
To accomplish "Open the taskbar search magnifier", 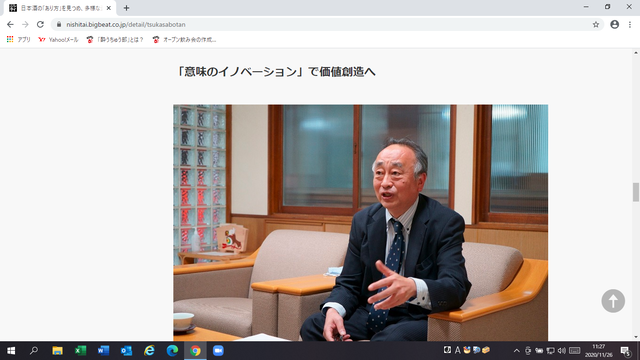I will [x=34, y=351].
